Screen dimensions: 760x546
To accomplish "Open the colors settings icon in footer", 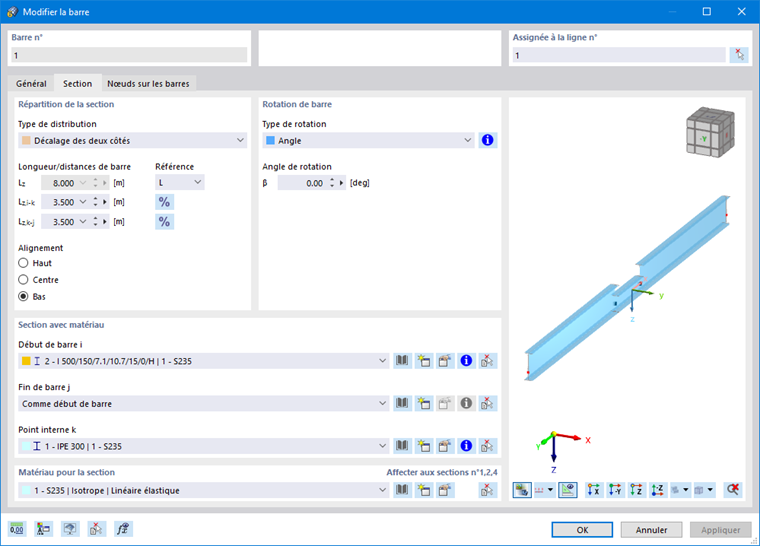I will (x=44, y=529).
